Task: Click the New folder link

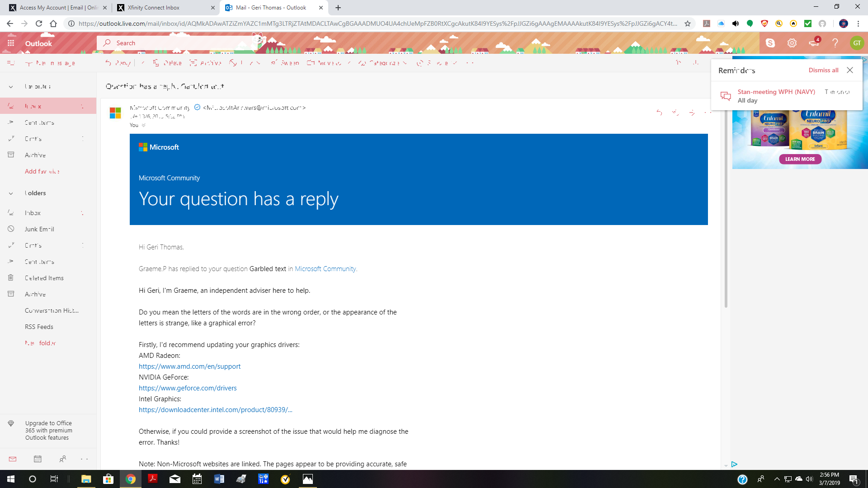Action: pyautogui.click(x=40, y=343)
